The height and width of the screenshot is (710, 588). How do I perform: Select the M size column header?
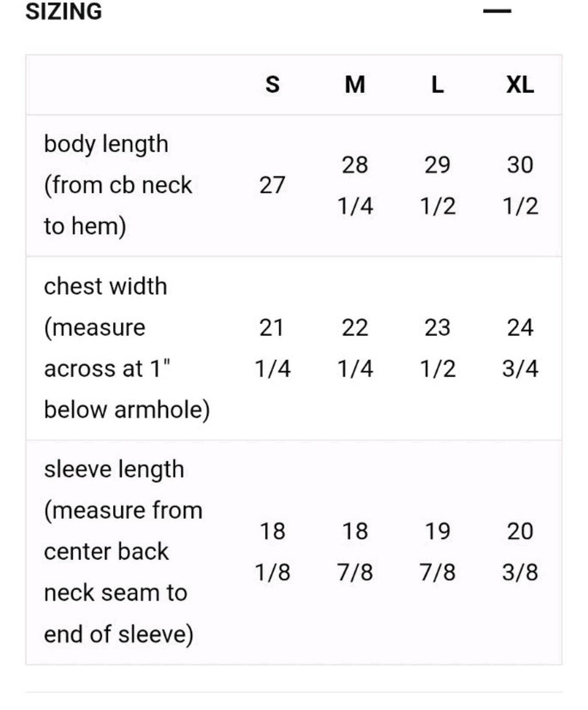pyautogui.click(x=355, y=84)
